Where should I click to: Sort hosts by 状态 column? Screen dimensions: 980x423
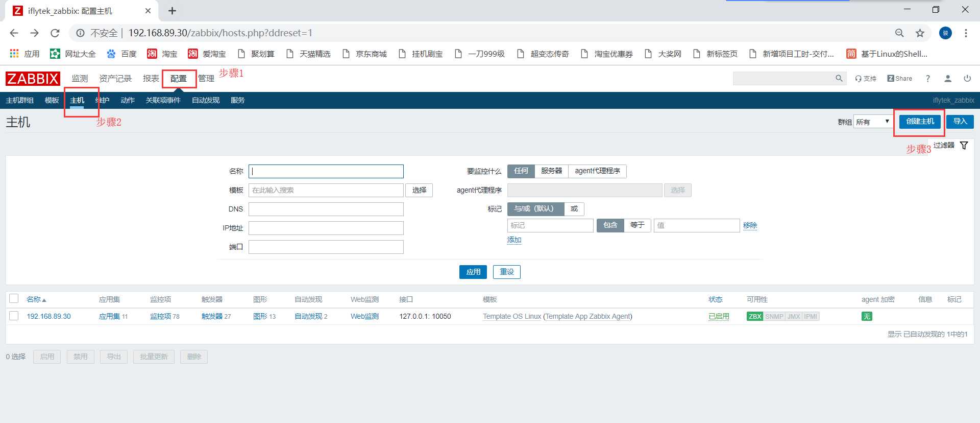[x=716, y=299]
